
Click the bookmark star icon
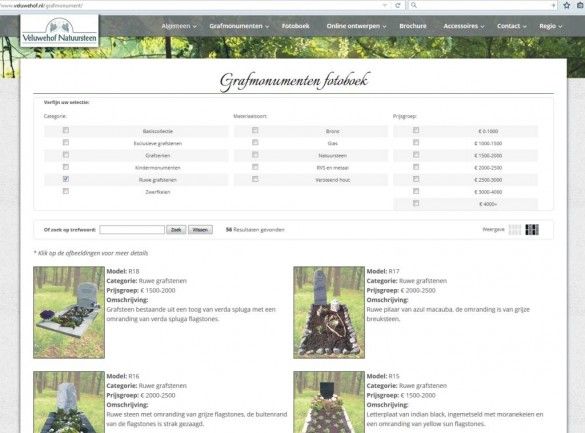[567, 5]
